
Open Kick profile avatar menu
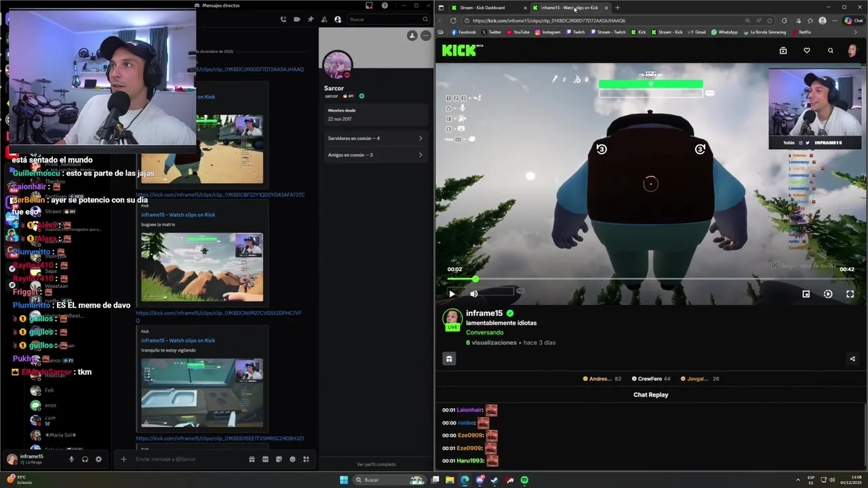point(852,50)
